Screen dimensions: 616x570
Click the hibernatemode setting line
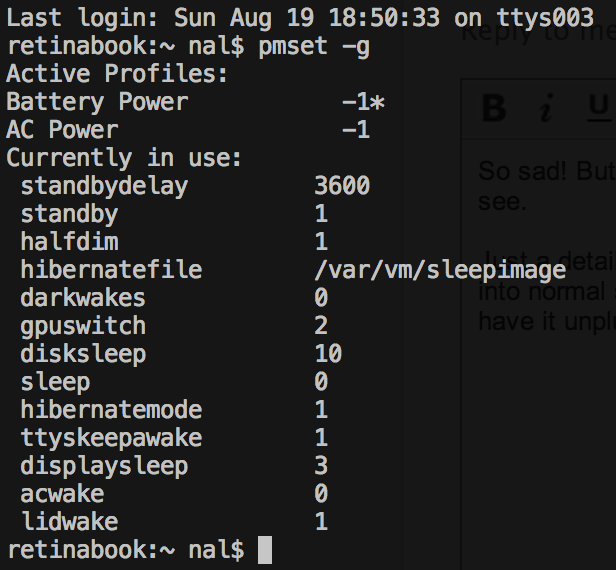click(111, 410)
